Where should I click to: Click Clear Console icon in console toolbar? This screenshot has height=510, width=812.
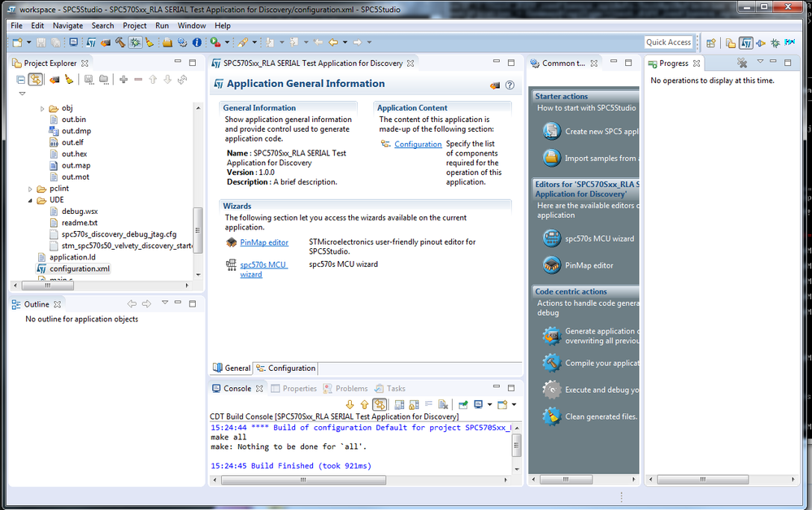(x=443, y=404)
